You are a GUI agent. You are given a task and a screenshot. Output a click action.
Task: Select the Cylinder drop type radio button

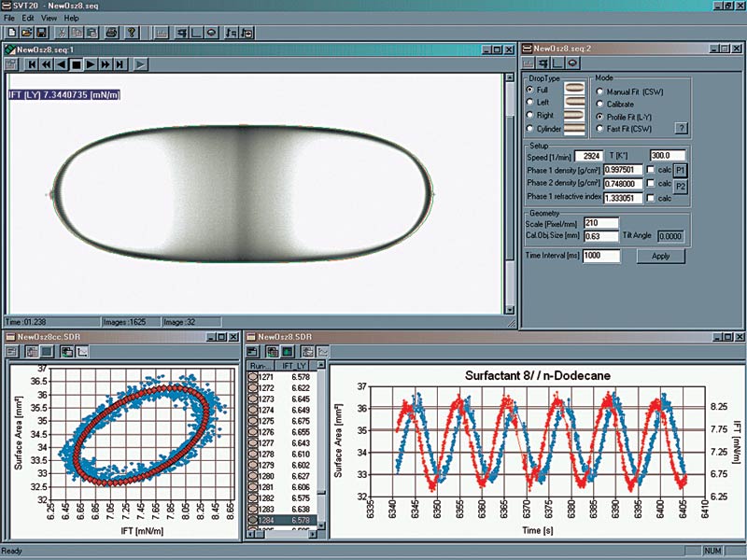click(529, 128)
